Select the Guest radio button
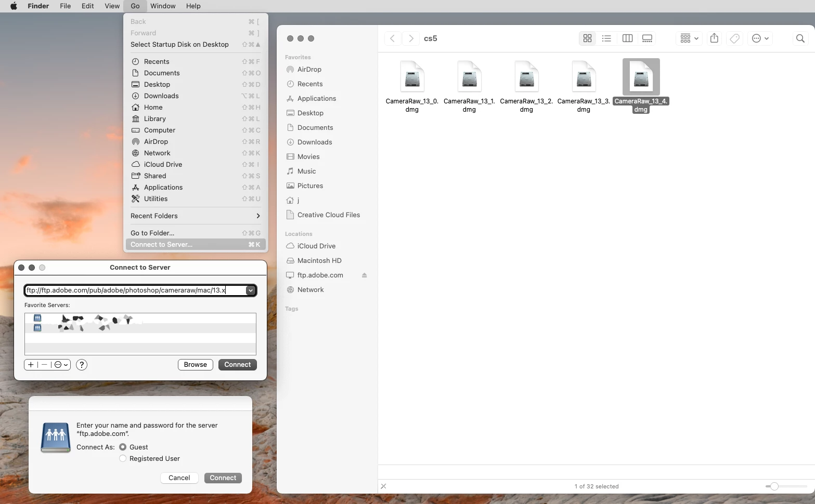Screen dimensions: 815x504 point(123,447)
